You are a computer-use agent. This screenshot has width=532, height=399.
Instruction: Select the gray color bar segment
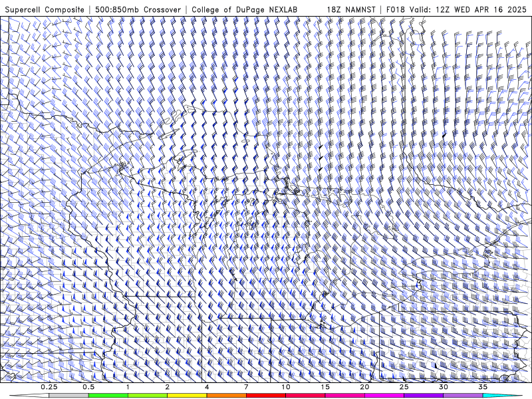68,396
